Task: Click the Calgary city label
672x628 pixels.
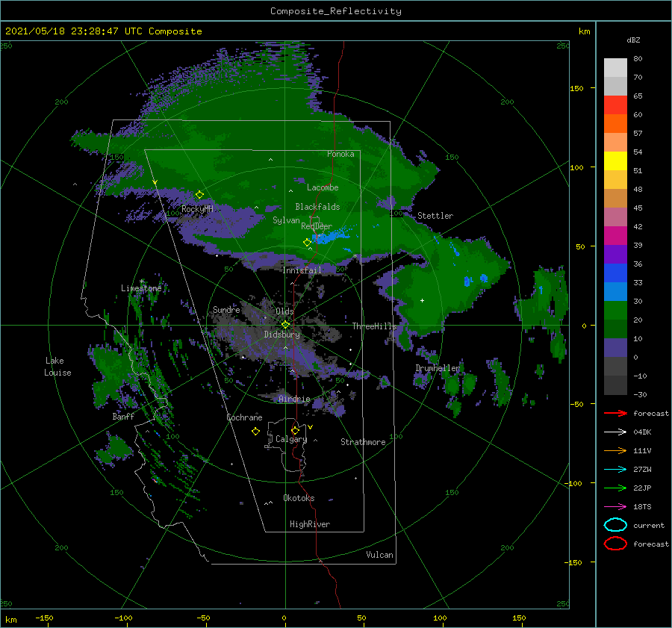Action: pyautogui.click(x=291, y=439)
